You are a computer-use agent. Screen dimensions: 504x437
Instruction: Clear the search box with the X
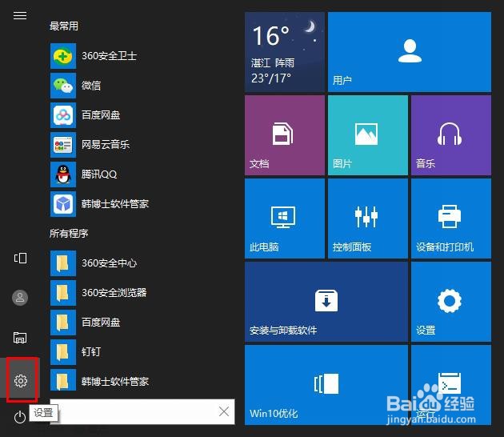(x=224, y=411)
